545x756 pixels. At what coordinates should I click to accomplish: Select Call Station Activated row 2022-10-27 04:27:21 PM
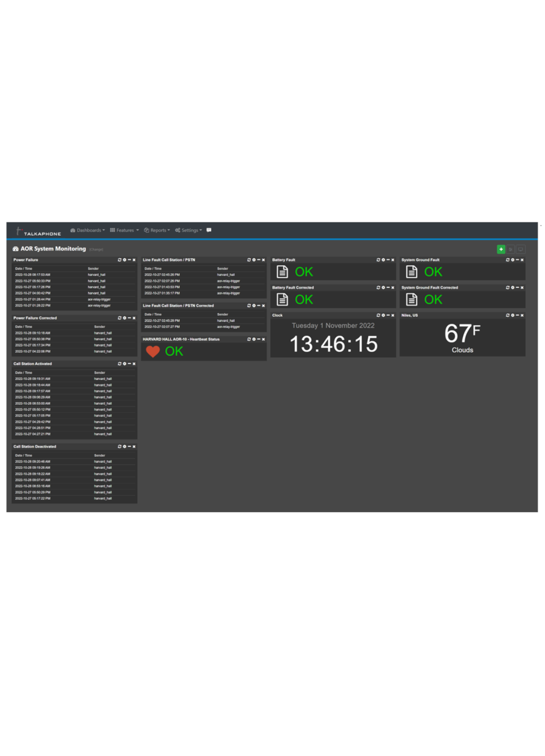[x=74, y=434]
